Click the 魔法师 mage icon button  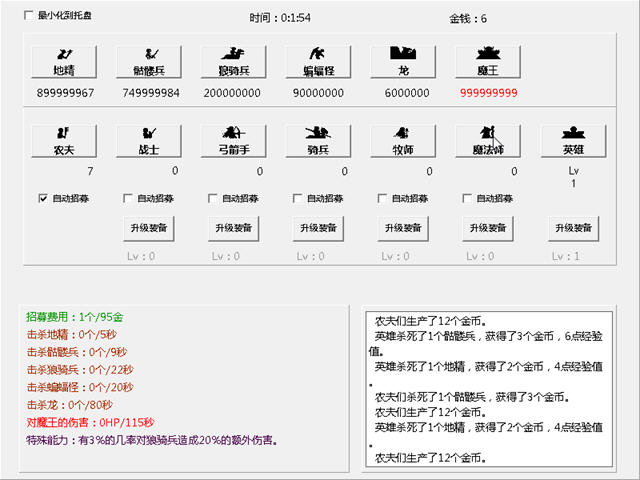coord(489,141)
